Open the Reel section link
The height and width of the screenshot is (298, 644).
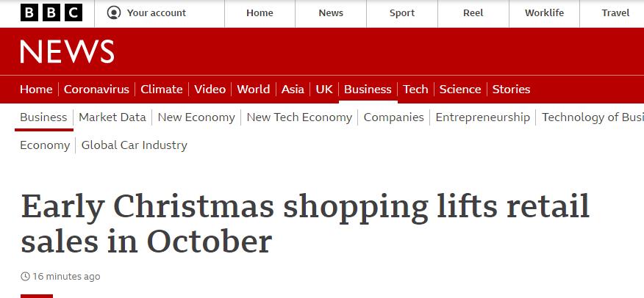[x=473, y=13]
